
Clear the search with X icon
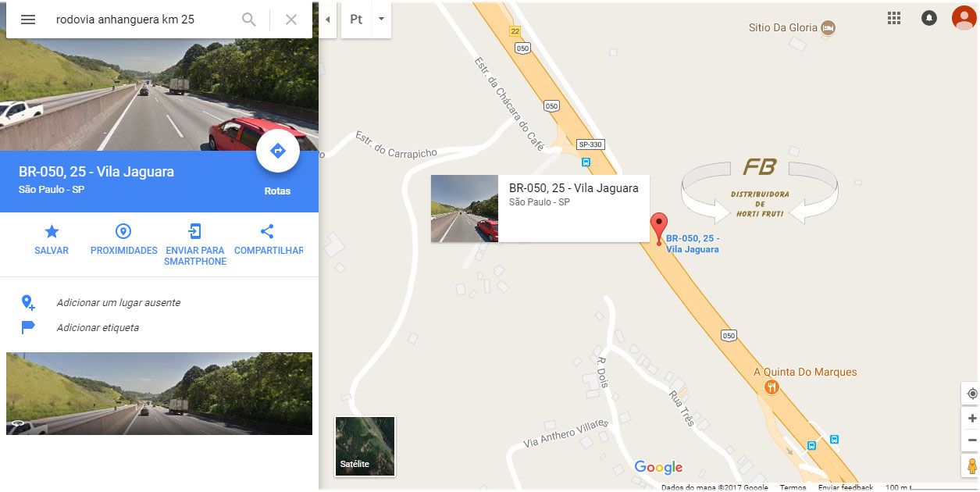[x=291, y=20]
